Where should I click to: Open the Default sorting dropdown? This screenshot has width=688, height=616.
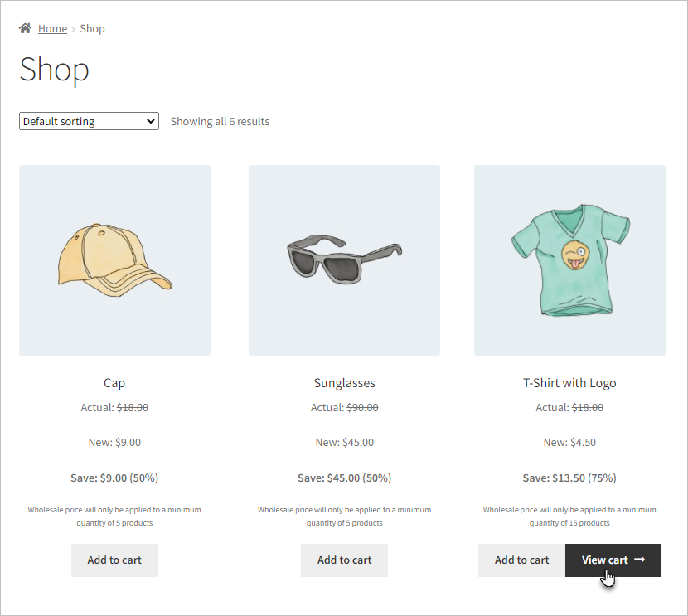pos(89,121)
